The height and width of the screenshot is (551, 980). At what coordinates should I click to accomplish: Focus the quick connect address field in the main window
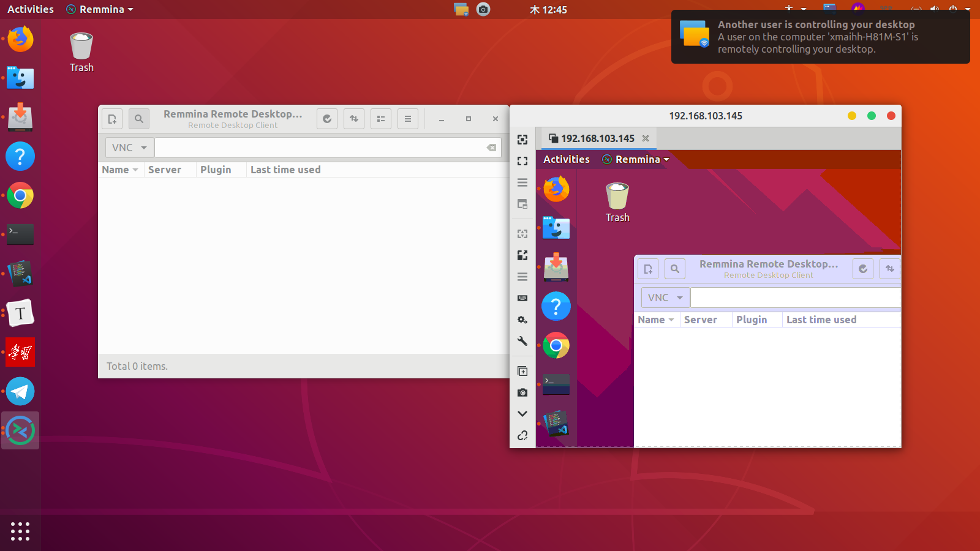tap(318, 148)
